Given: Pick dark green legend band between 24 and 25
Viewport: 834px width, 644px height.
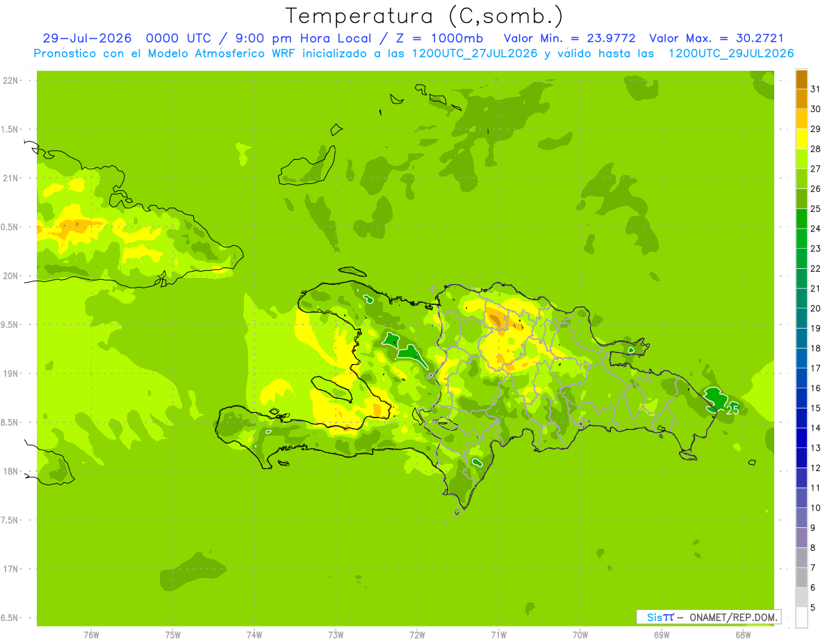Looking at the screenshot, I should [801, 219].
